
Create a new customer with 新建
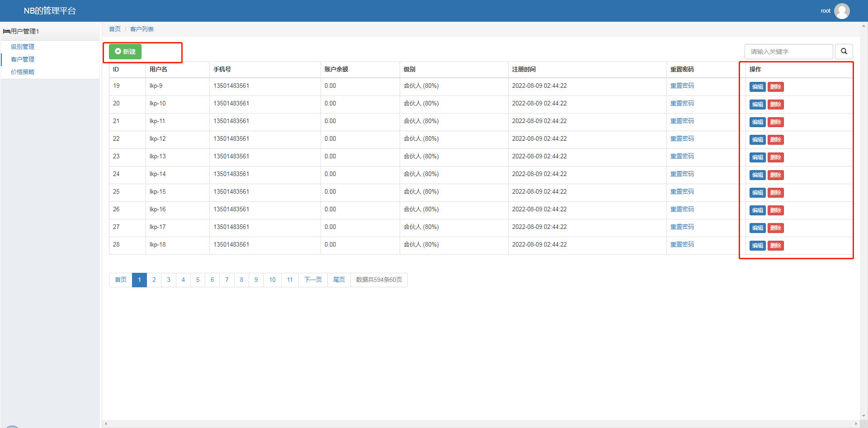pyautogui.click(x=125, y=52)
